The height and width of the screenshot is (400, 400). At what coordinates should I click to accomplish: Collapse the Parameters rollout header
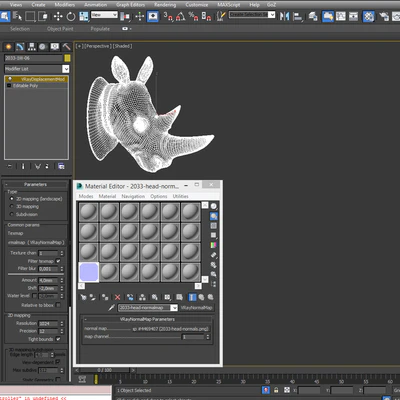click(x=36, y=184)
